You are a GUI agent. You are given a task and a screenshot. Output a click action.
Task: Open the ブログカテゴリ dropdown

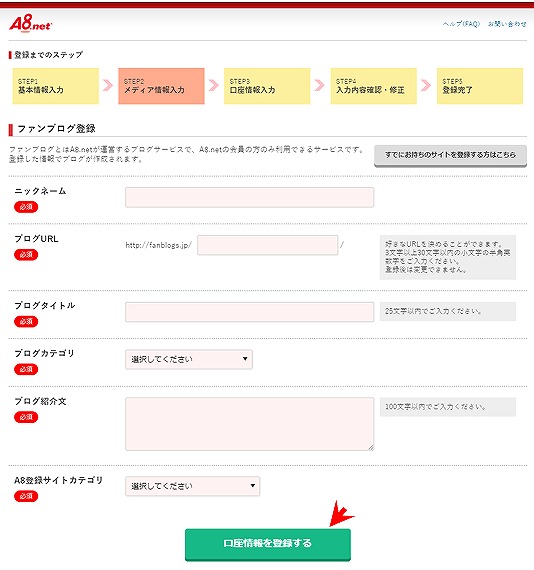coord(189,360)
